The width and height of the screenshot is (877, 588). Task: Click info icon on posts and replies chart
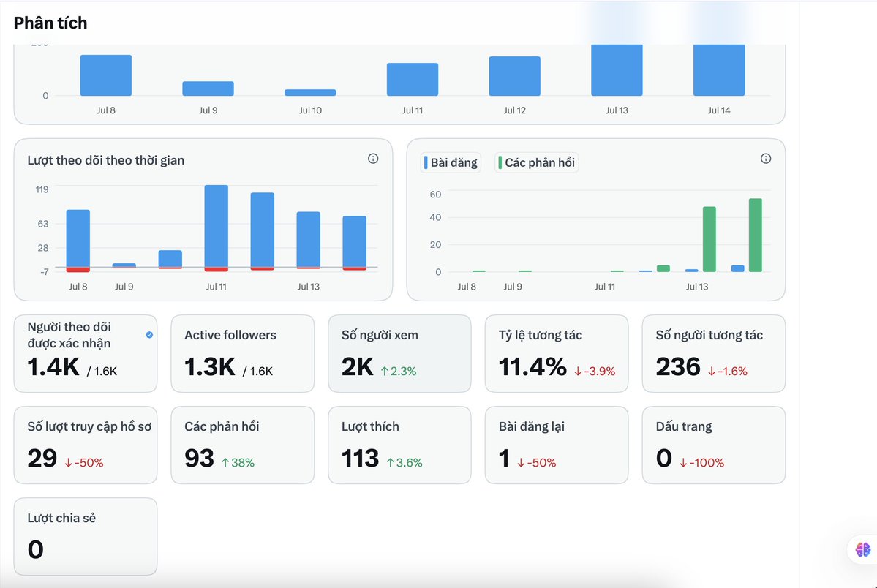(766, 159)
